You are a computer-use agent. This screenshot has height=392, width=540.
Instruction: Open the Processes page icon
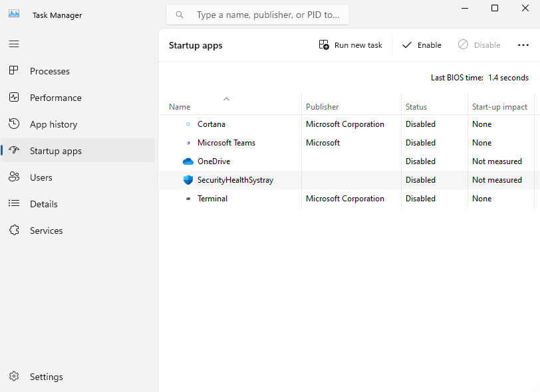coord(14,71)
